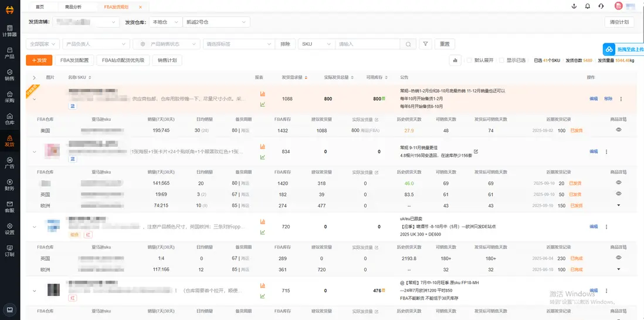Click the orange 发货 button
644x320 pixels.
39,60
